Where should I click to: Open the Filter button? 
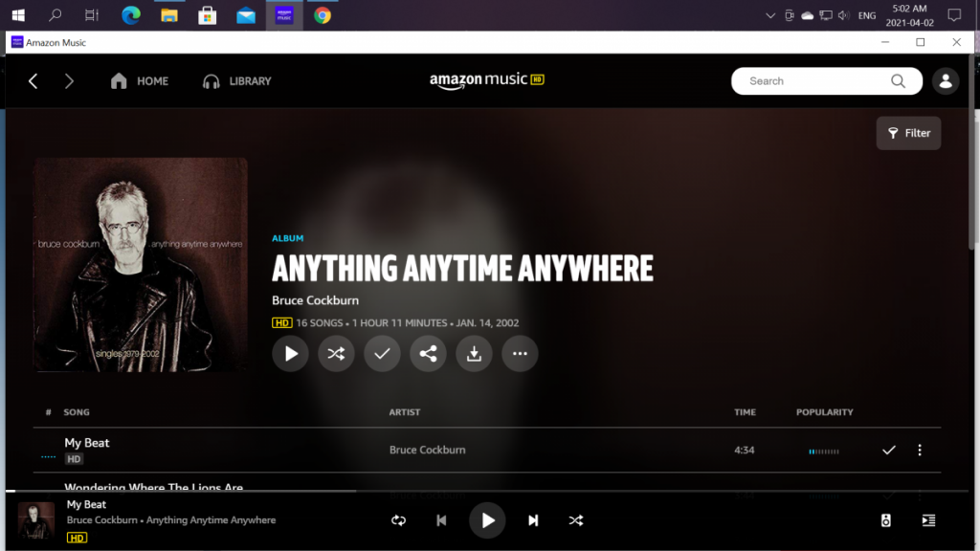[909, 133]
